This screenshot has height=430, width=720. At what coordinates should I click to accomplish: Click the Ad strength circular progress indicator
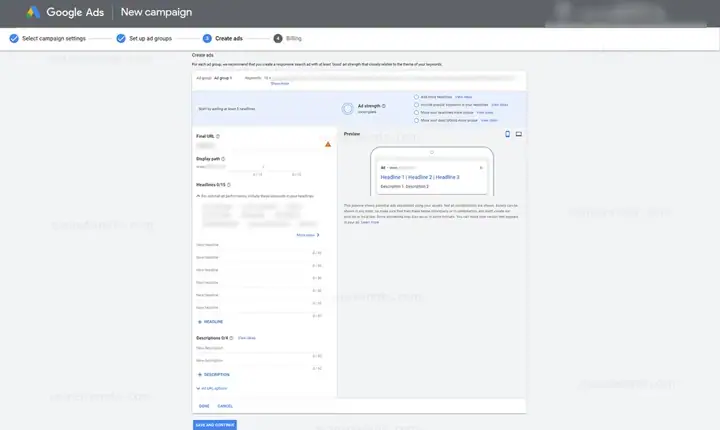coord(348,108)
